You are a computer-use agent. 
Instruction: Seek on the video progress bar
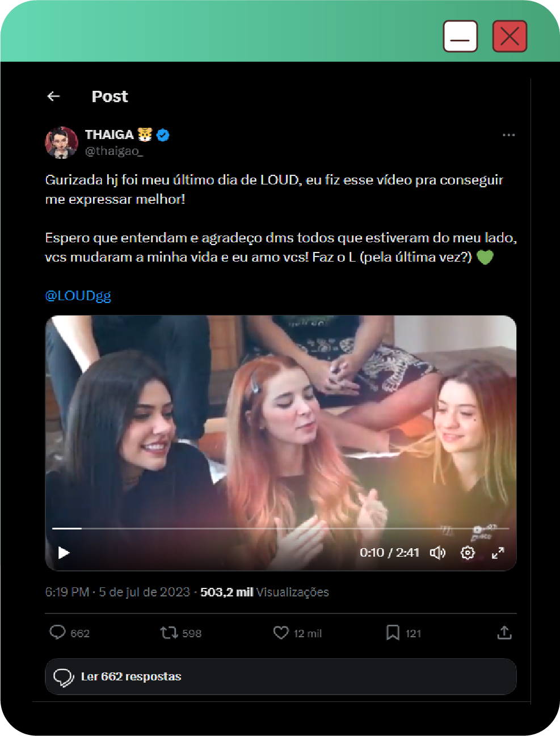pyautogui.click(x=280, y=528)
